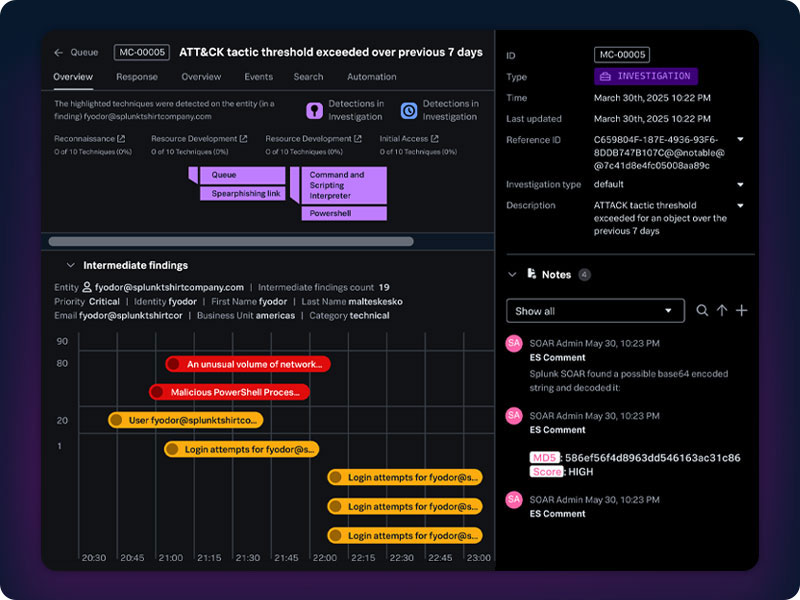The width and height of the screenshot is (800, 600).
Task: Switch to the Automation tab
Action: [371, 76]
